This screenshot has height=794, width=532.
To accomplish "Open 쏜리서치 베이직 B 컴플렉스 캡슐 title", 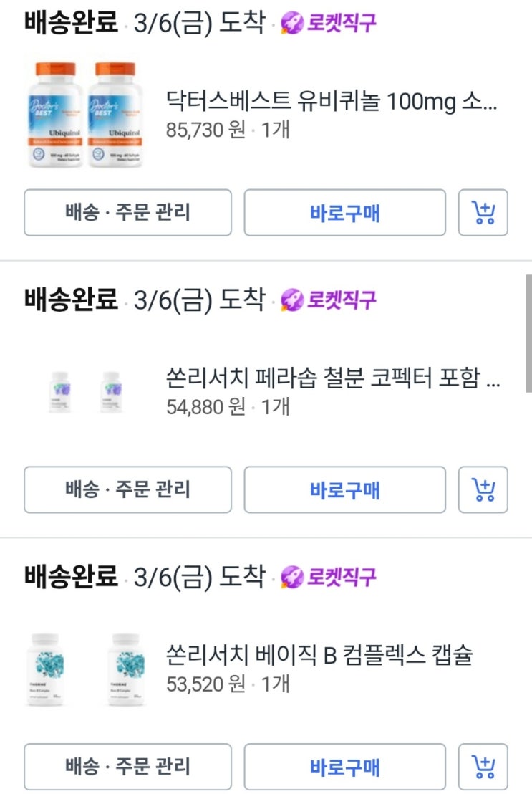I will tap(319, 655).
